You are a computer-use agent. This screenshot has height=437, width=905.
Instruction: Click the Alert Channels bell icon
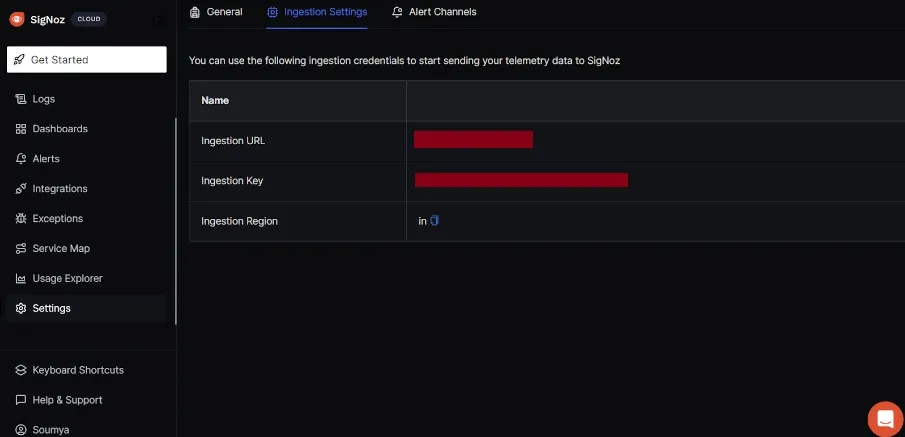[397, 12]
